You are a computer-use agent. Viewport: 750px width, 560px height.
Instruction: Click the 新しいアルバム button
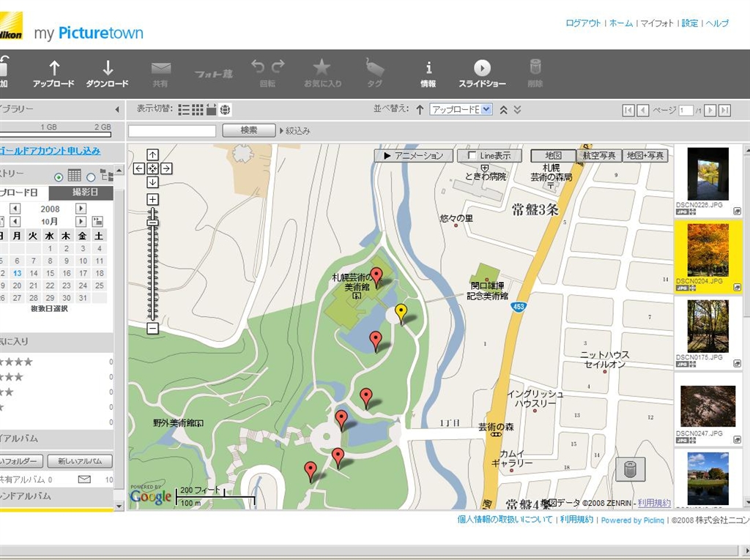coord(80,461)
